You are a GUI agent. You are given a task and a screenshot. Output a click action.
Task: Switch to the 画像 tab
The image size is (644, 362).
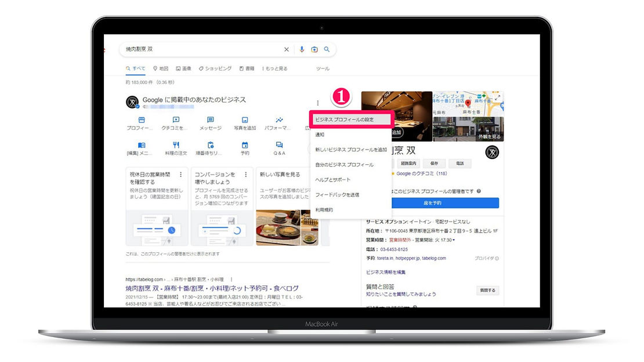tap(183, 68)
